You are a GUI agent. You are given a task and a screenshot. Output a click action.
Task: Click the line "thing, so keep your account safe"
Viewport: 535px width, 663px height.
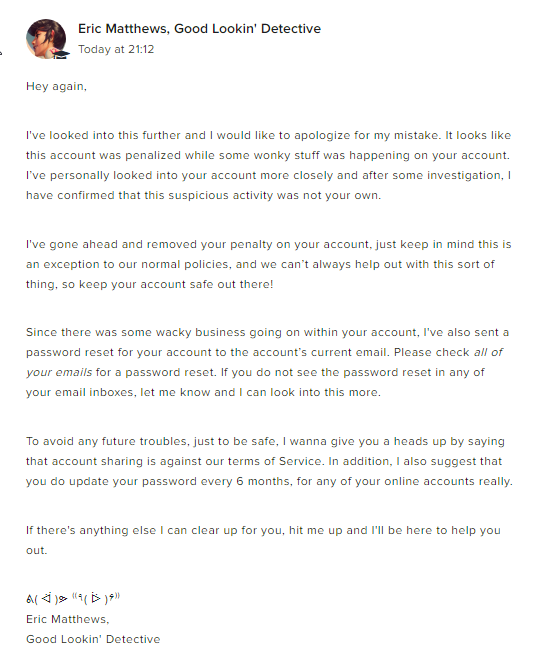[149, 284]
